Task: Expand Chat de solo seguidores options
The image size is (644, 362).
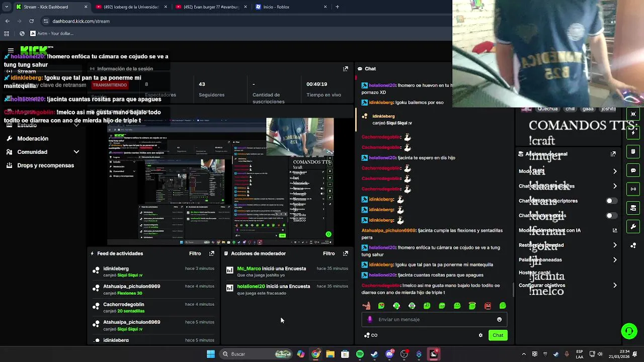Action: click(x=615, y=186)
